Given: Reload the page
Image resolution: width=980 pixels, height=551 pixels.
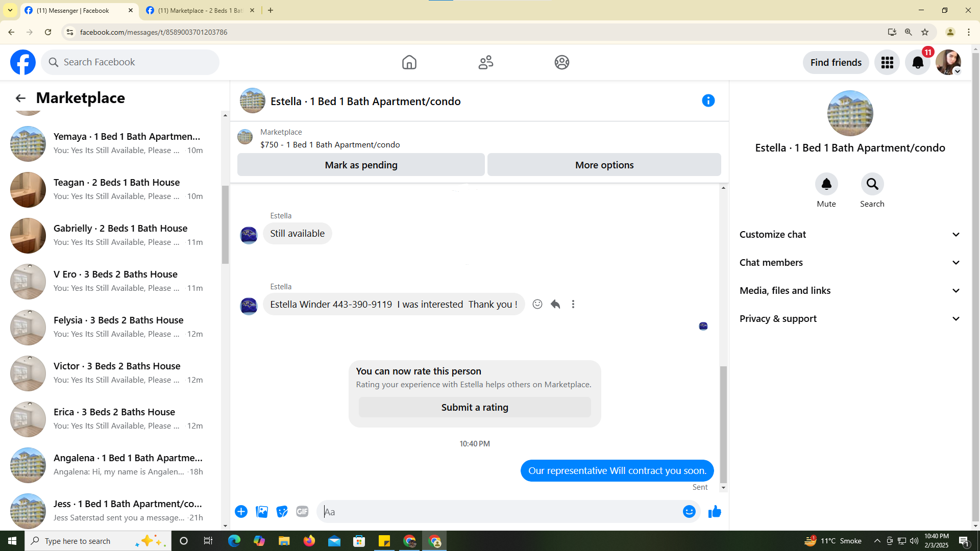Looking at the screenshot, I should coord(48,32).
